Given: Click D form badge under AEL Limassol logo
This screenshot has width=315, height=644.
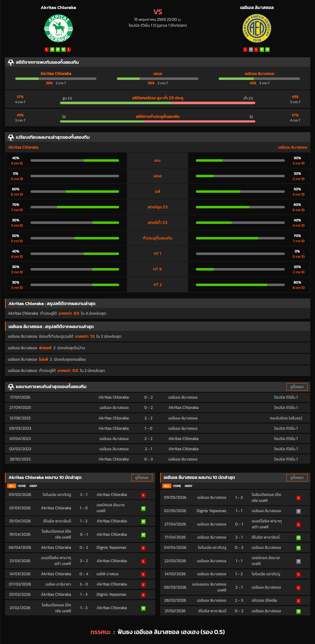Looking at the screenshot, I should [251, 49].
